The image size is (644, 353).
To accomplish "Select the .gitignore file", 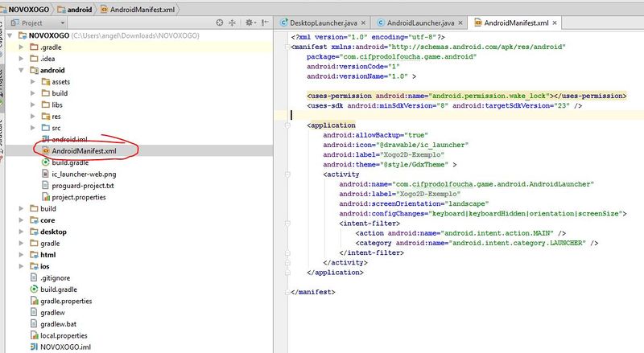I will (x=138, y=278).
